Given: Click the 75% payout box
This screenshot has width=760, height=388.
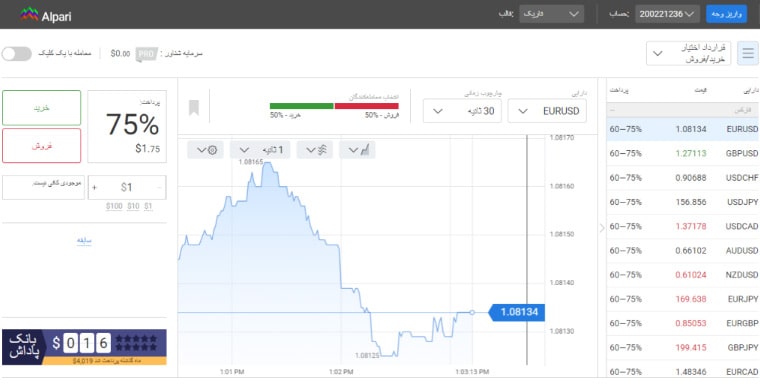Looking at the screenshot, I should pyautogui.click(x=127, y=126).
